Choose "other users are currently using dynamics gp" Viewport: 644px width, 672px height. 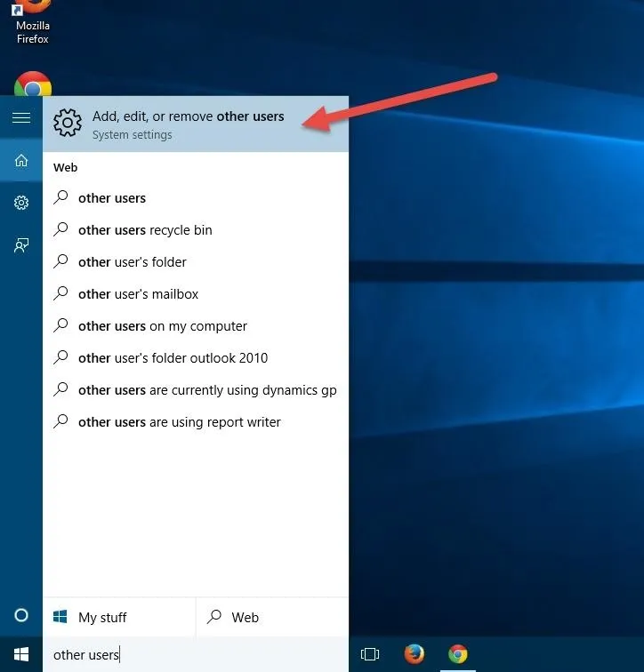pos(196,390)
